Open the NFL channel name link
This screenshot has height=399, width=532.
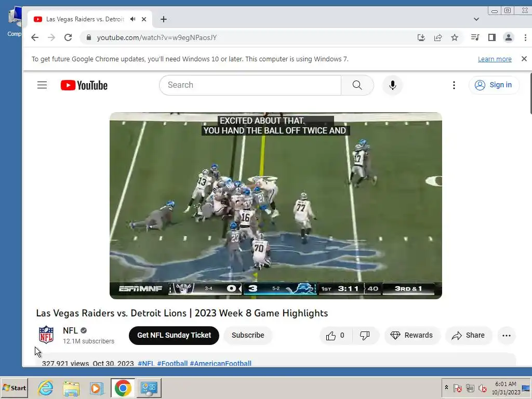[x=70, y=330]
